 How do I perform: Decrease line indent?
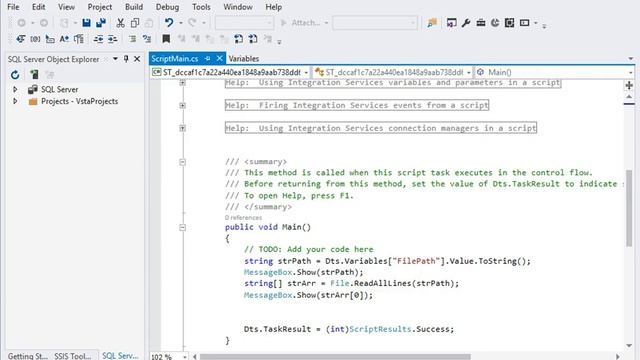click(x=98, y=39)
